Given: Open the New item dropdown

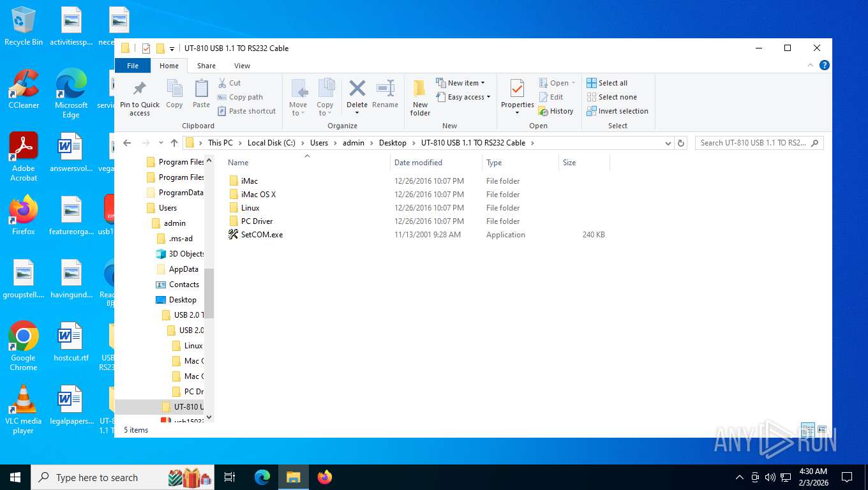Looking at the screenshot, I should (460, 83).
